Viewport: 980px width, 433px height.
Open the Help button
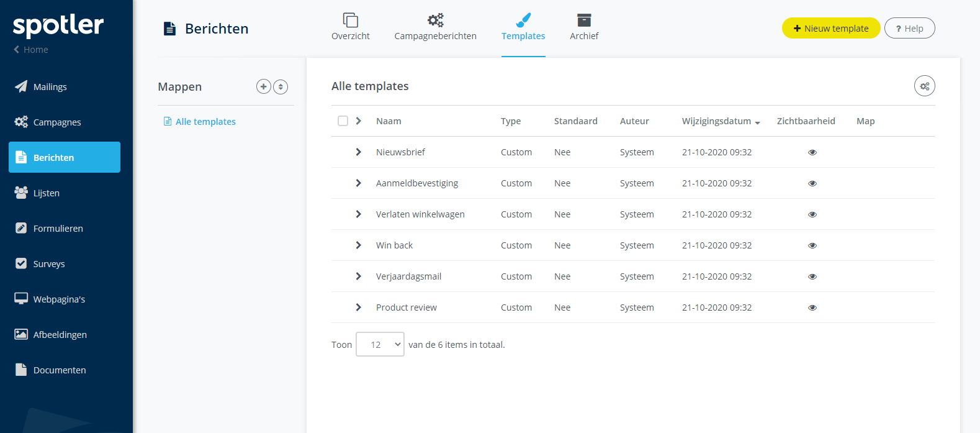910,28
